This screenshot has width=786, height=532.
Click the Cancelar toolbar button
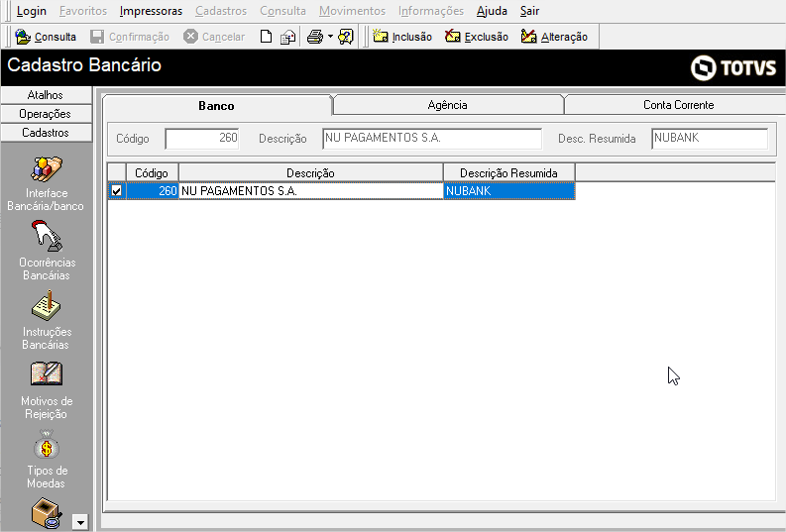click(214, 37)
